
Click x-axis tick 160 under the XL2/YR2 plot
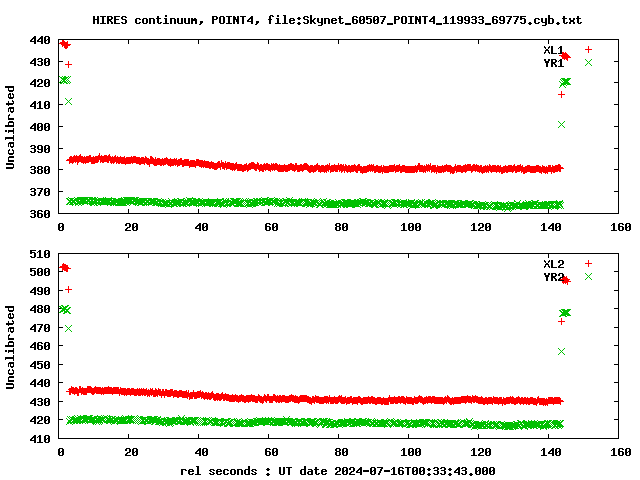pos(620,452)
